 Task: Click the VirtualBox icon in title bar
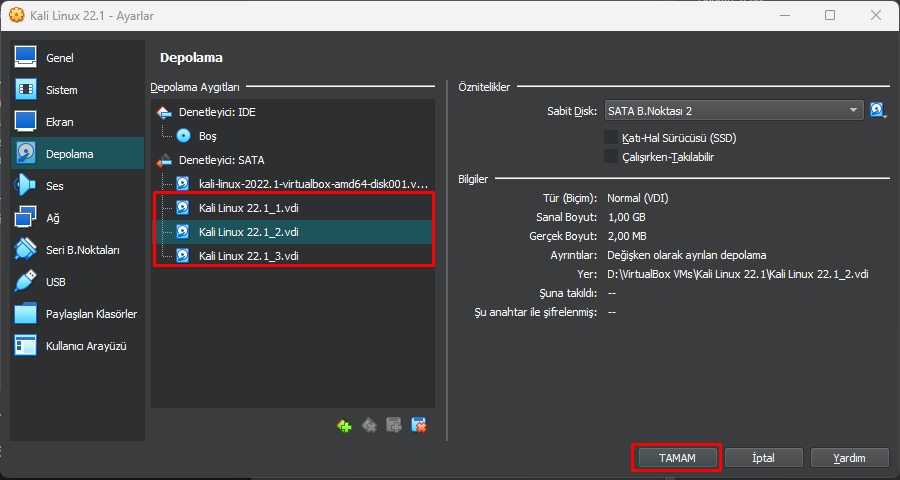point(17,15)
